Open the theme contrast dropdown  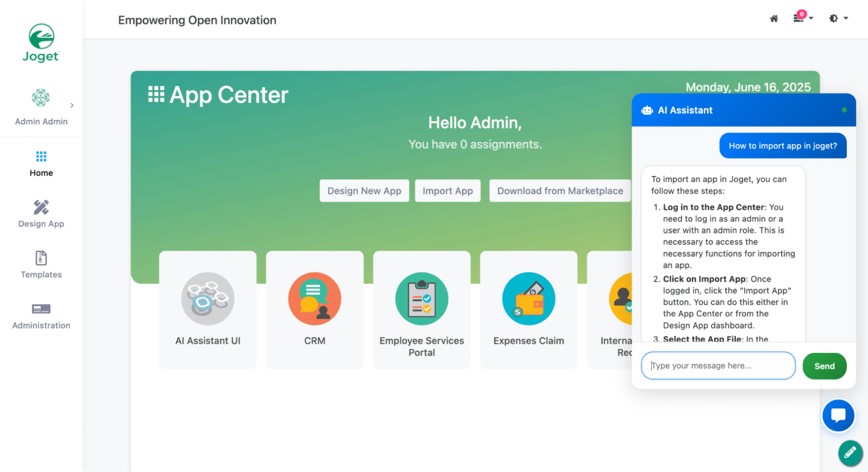[838, 19]
